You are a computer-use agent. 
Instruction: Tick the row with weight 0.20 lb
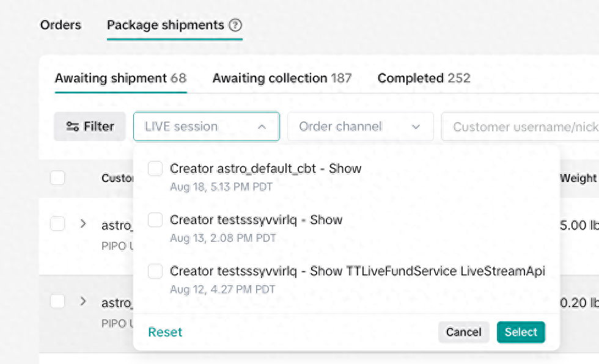tap(57, 302)
